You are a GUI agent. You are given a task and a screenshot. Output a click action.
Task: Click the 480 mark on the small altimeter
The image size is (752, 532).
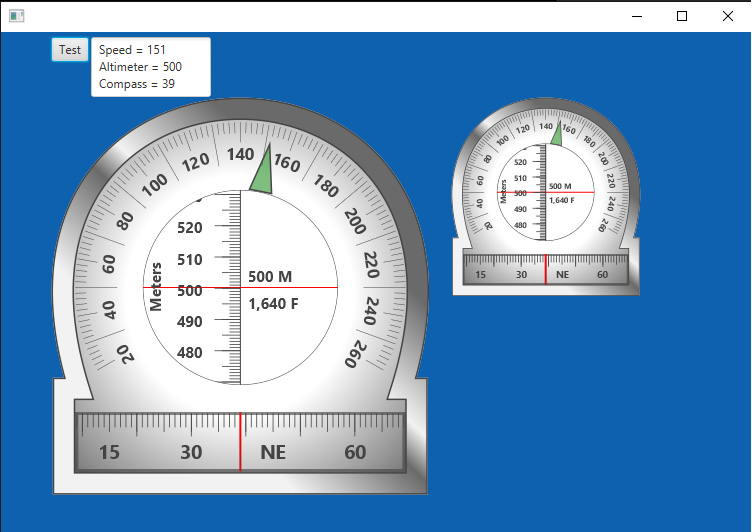click(x=520, y=225)
